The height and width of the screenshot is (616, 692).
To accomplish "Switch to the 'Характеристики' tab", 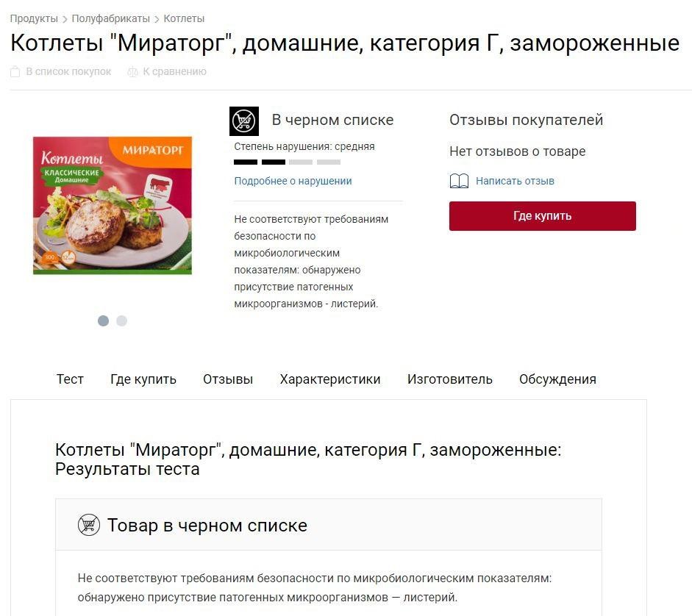I will [x=330, y=379].
